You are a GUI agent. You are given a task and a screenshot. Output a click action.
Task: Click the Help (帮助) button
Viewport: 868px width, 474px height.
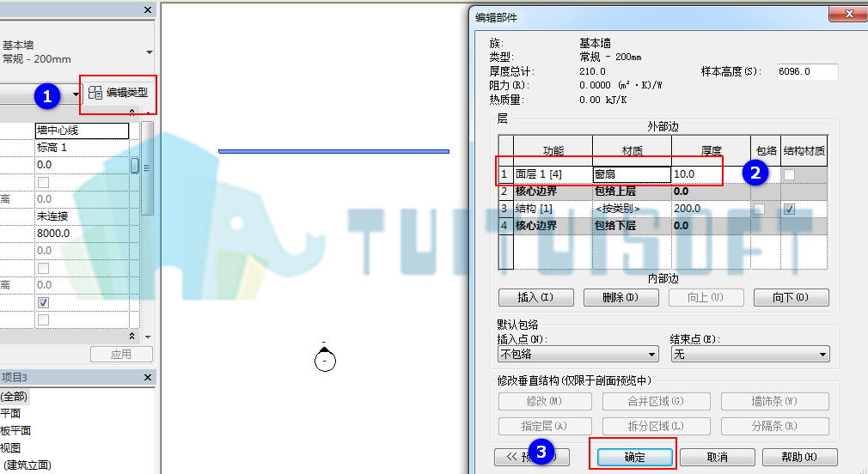(799, 458)
